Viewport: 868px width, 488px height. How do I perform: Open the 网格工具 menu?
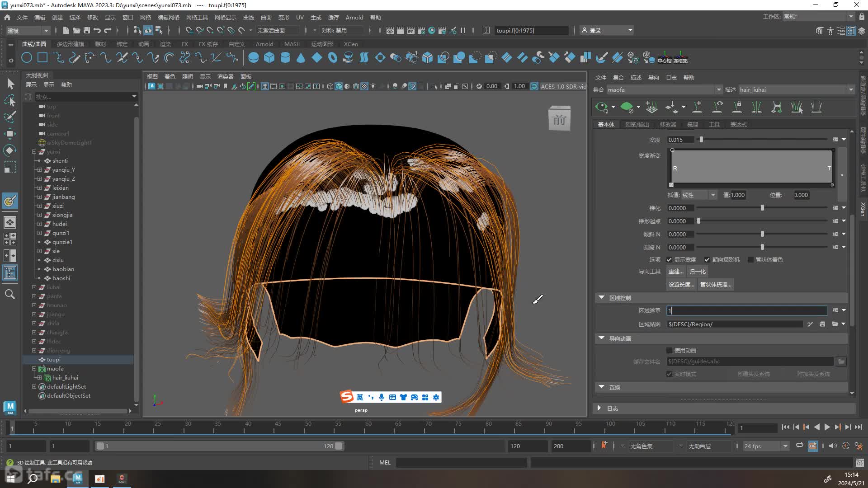point(197,17)
